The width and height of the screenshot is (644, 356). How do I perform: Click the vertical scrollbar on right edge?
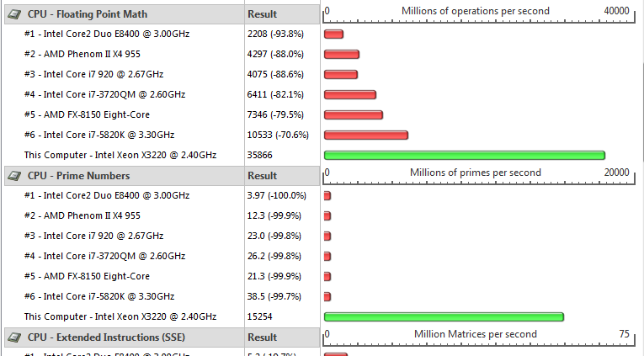[x=642, y=113]
